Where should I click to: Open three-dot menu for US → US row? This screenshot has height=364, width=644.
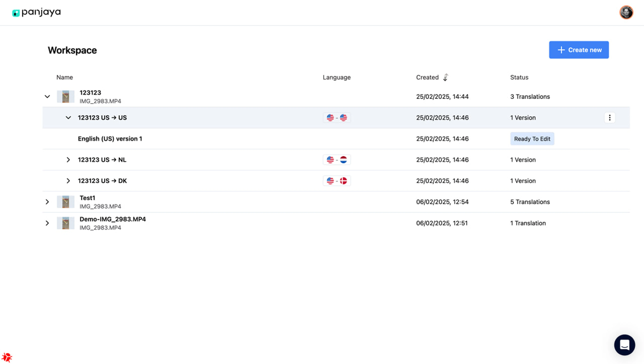(610, 118)
